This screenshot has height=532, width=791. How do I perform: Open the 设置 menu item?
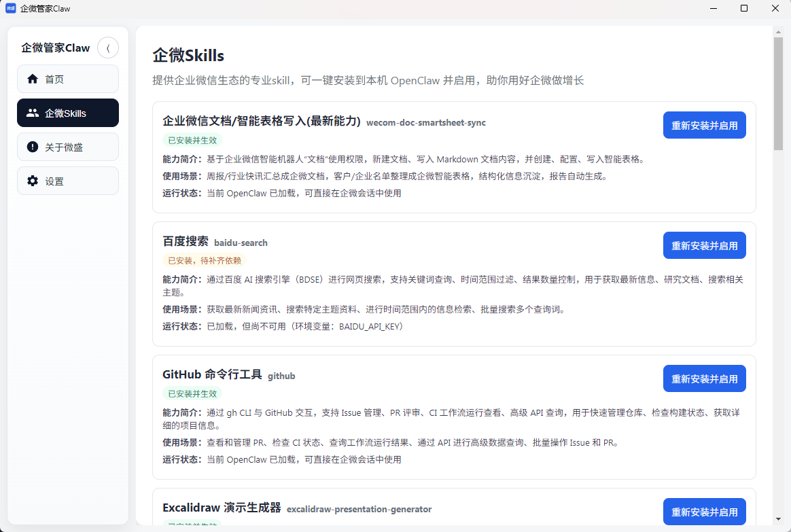point(68,181)
